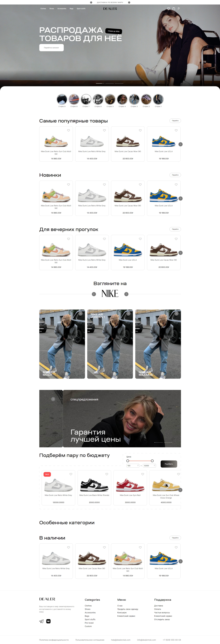Open the Accessories menu item in header
The image size is (220, 644).
(x=62, y=8)
